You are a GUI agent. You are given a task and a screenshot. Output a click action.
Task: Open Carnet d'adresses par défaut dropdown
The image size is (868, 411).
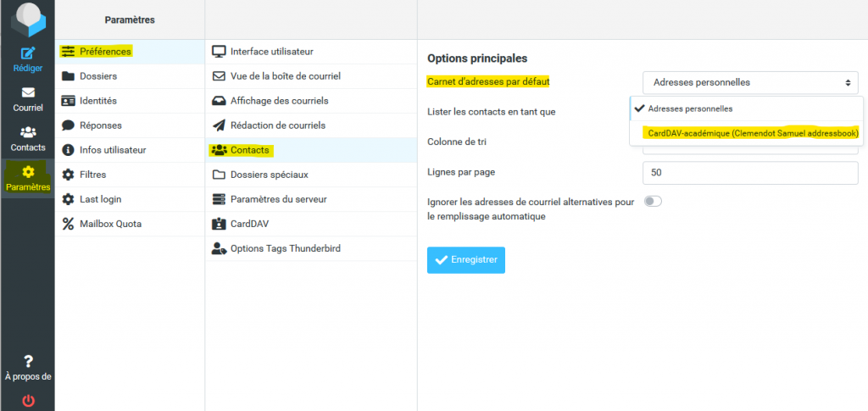pos(750,82)
